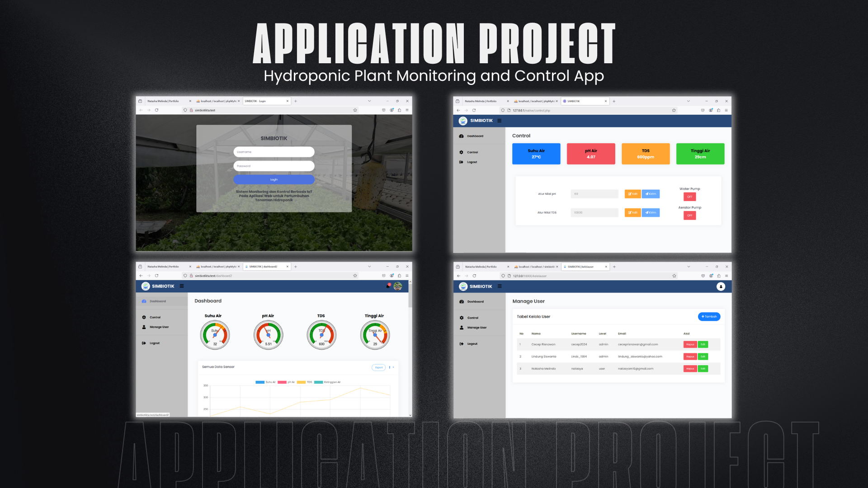Click the Atur Nilai pH input field
868x488 pixels.
tap(594, 194)
